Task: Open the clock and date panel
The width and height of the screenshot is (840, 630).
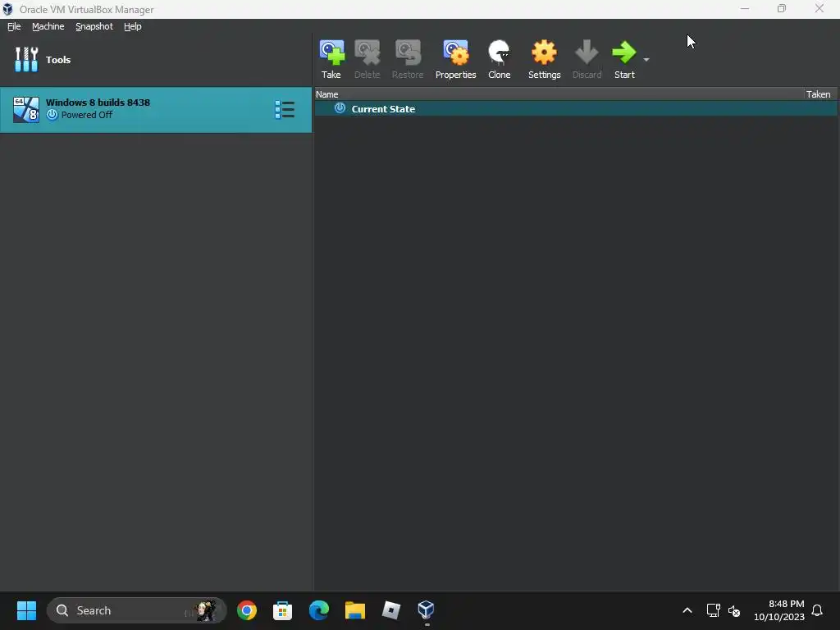Action: [779, 610]
